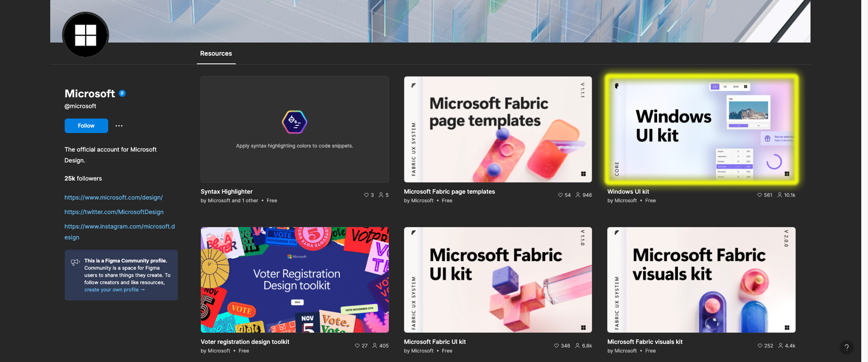Viewport: 868px width, 362px height.
Task: Open Microsoft Fabric page templates title link
Action: pos(449,191)
